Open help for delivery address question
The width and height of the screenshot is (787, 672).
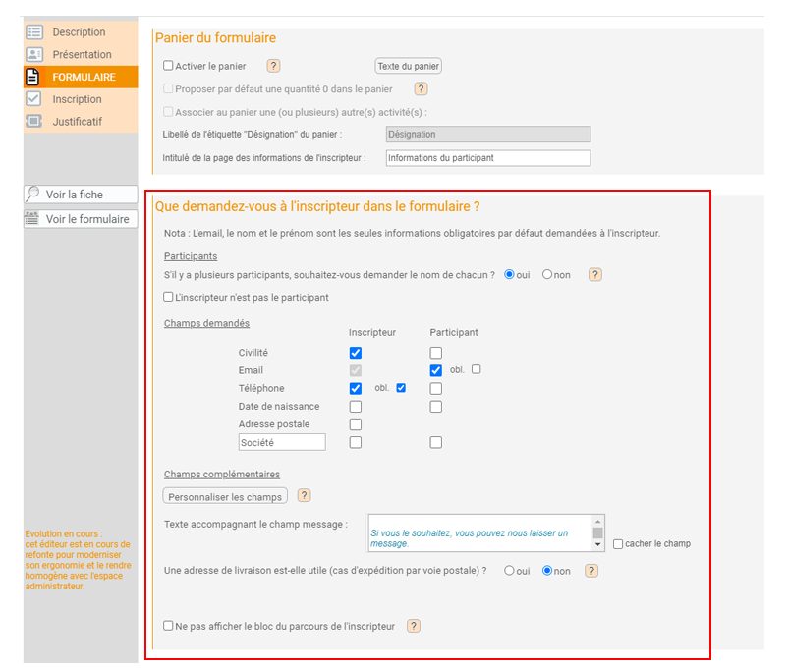tap(591, 571)
